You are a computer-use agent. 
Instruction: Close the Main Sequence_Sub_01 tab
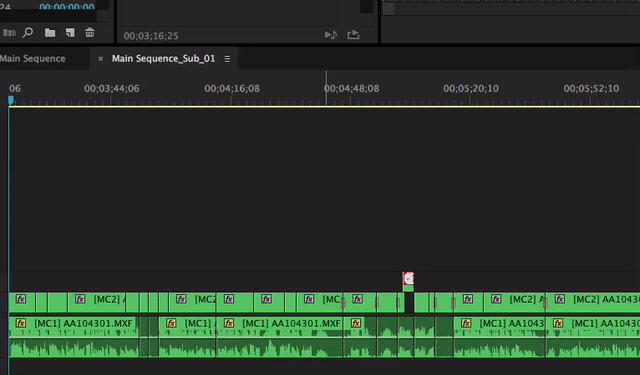(x=100, y=59)
